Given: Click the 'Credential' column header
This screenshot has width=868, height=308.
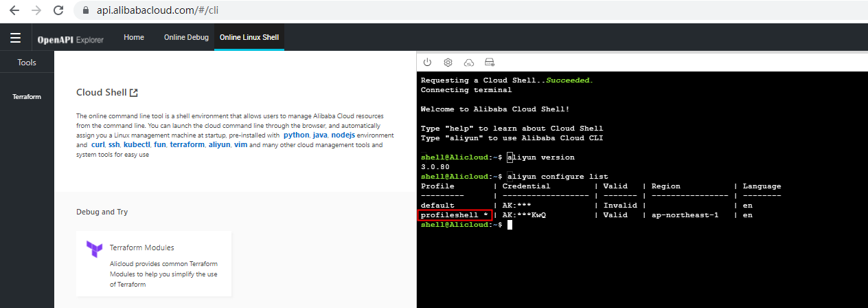Looking at the screenshot, I should coord(526,186).
